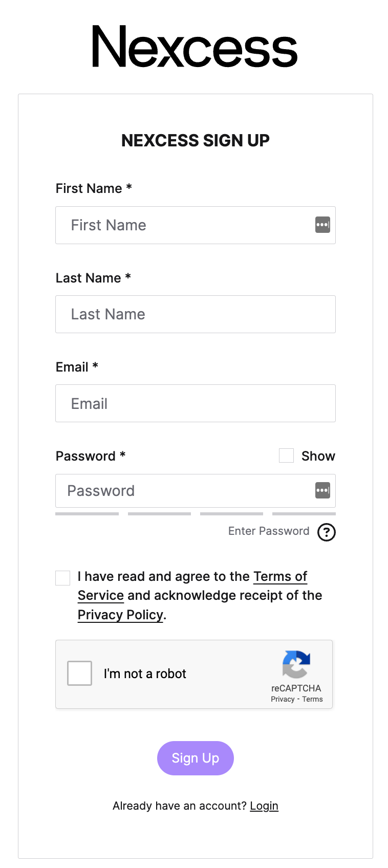
Task: Click the password manager icon in First Name field
Action: pyautogui.click(x=322, y=225)
